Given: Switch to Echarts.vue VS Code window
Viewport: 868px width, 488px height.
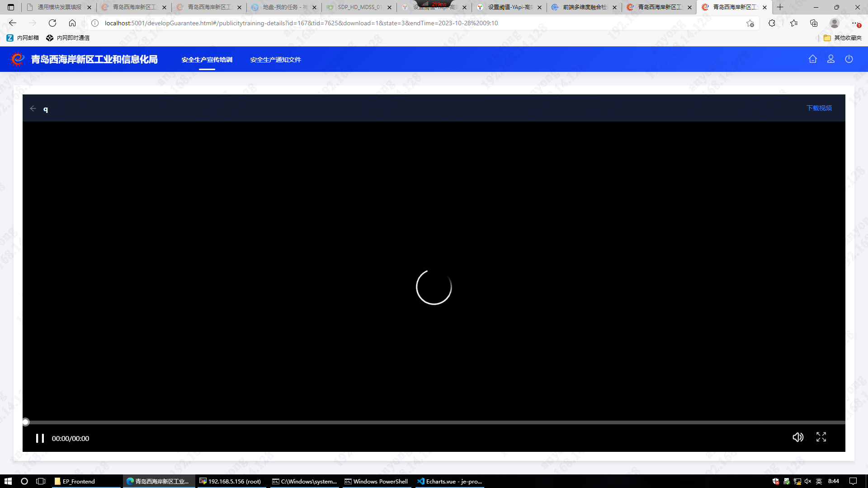Looking at the screenshot, I should [450, 481].
